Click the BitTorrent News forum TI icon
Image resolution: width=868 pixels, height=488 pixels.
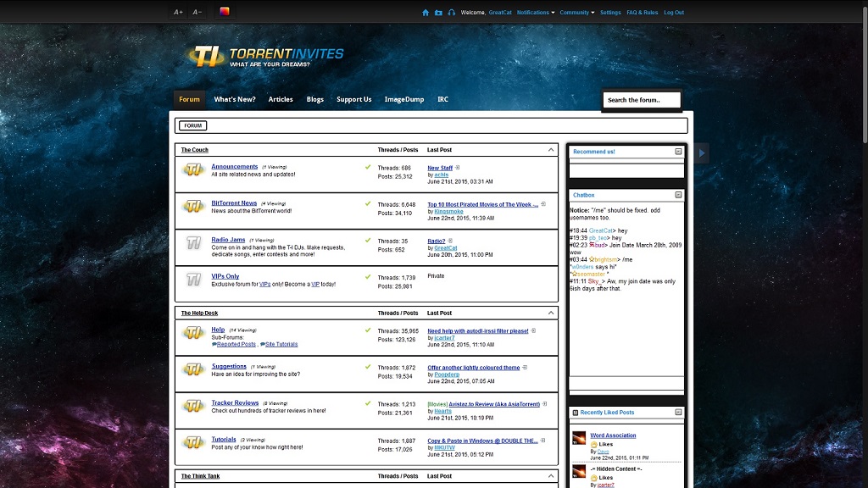point(193,207)
